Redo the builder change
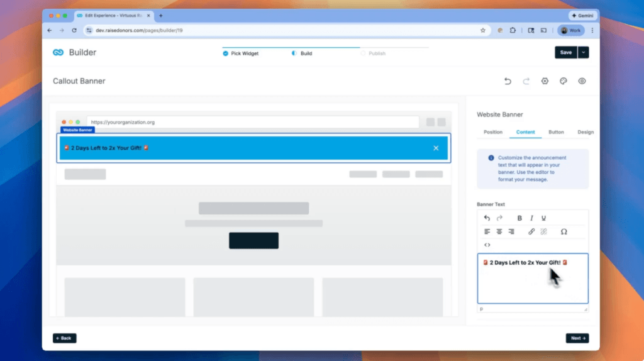 tap(526, 81)
